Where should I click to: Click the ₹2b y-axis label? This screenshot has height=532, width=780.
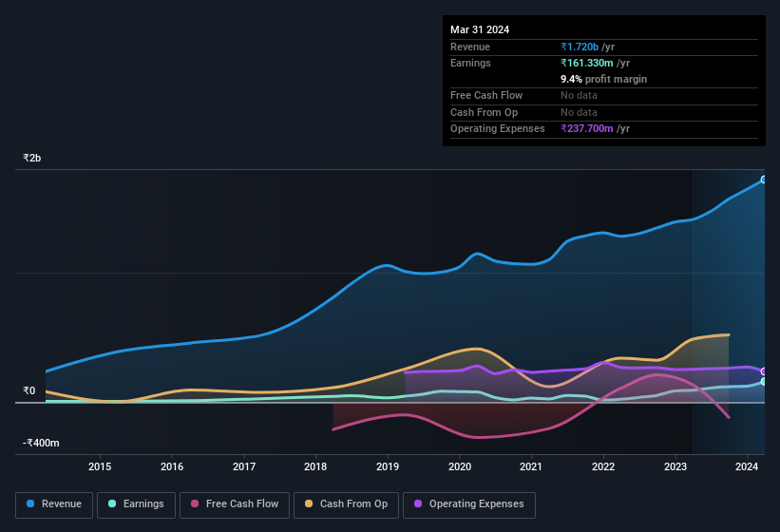coord(32,158)
